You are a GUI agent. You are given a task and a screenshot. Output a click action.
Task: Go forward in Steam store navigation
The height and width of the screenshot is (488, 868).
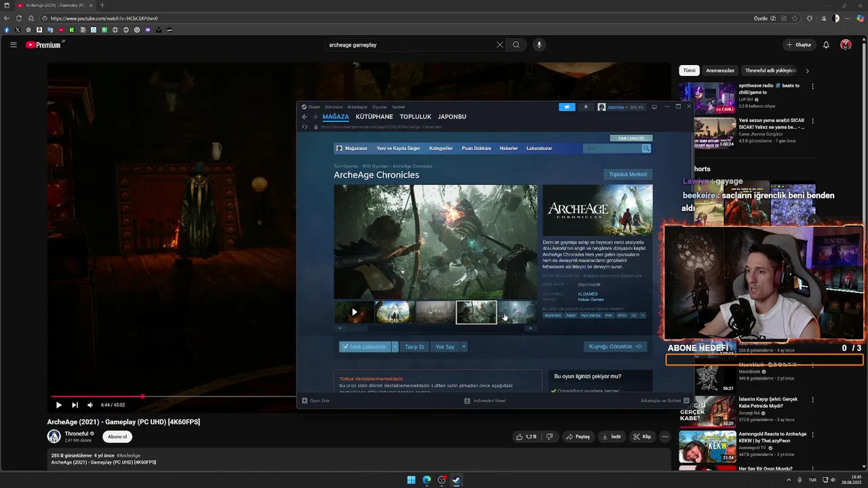coord(314,117)
